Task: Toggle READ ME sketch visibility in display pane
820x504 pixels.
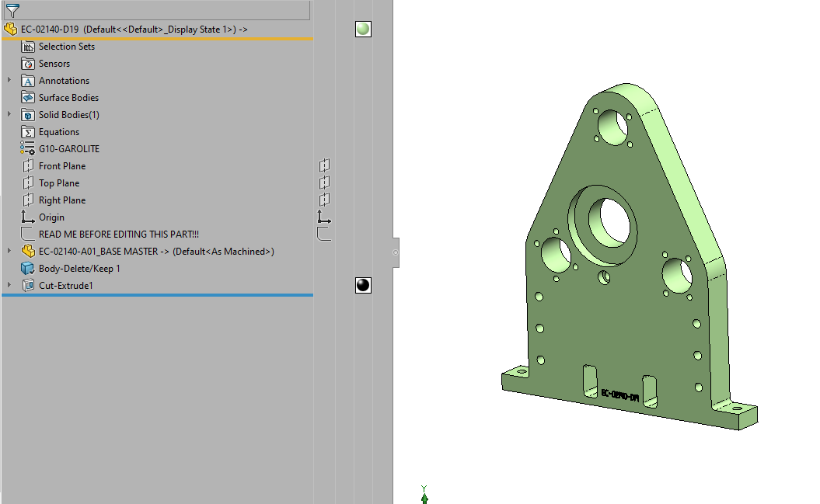Action: coord(324,234)
